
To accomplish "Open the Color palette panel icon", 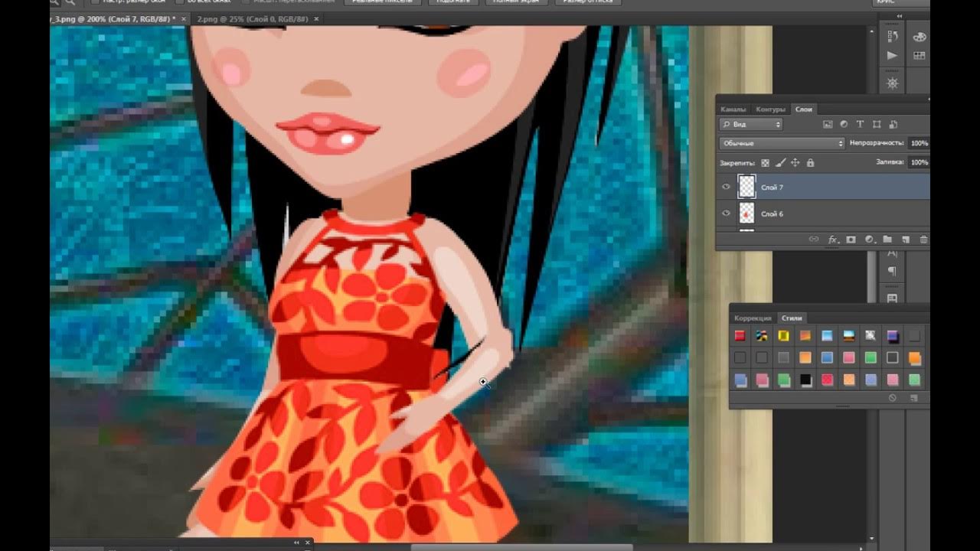I will coord(920,36).
